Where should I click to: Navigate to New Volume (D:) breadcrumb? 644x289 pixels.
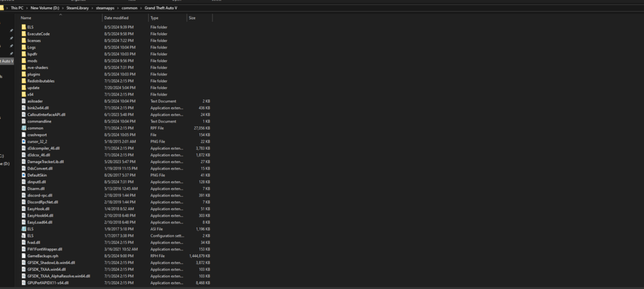coord(45,8)
